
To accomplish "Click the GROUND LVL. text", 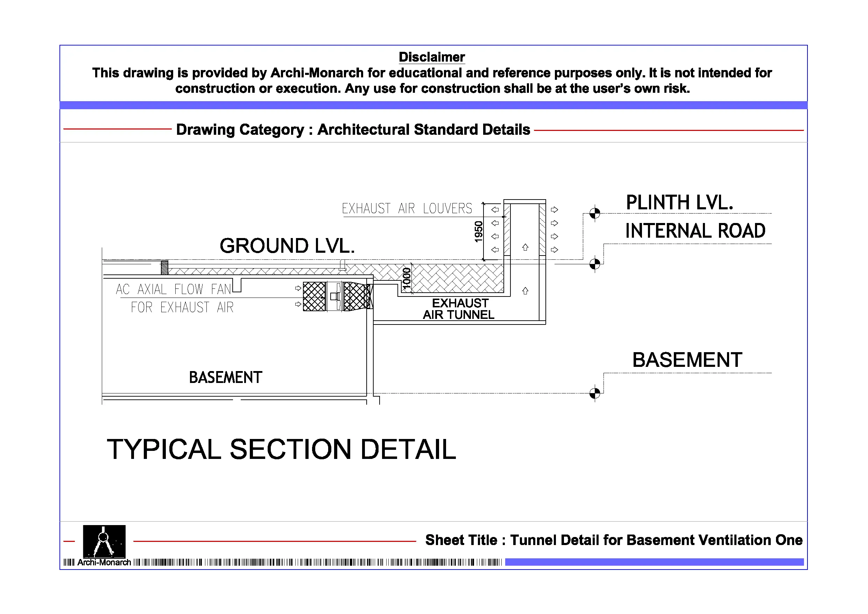I will pyautogui.click(x=287, y=246).
